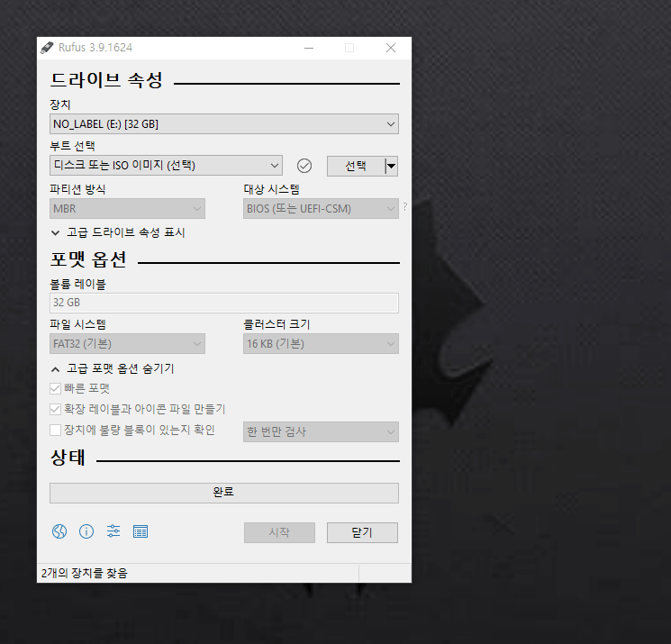Open the 클러스터 크기 16 KB dropdown
The height and width of the screenshot is (644, 671).
321,343
